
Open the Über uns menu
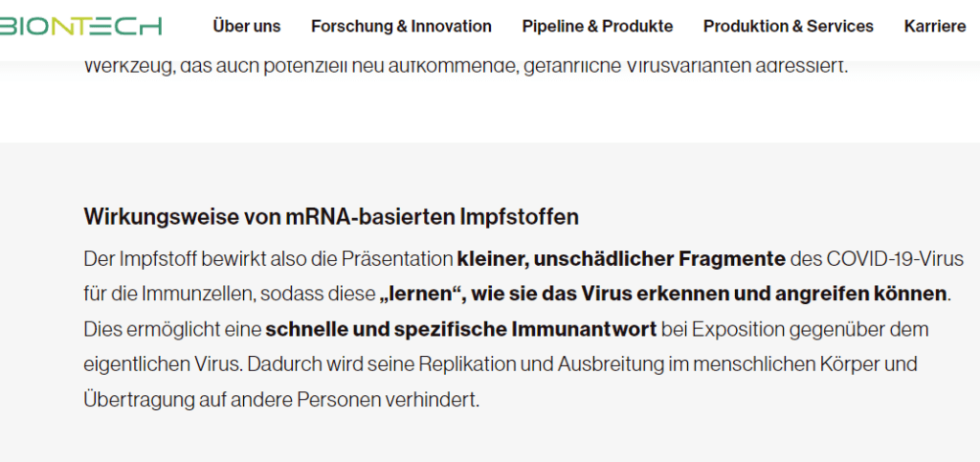tap(247, 27)
